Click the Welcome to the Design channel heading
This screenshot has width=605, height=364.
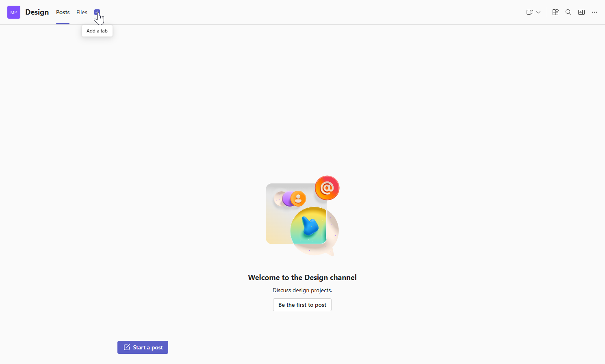click(x=302, y=278)
